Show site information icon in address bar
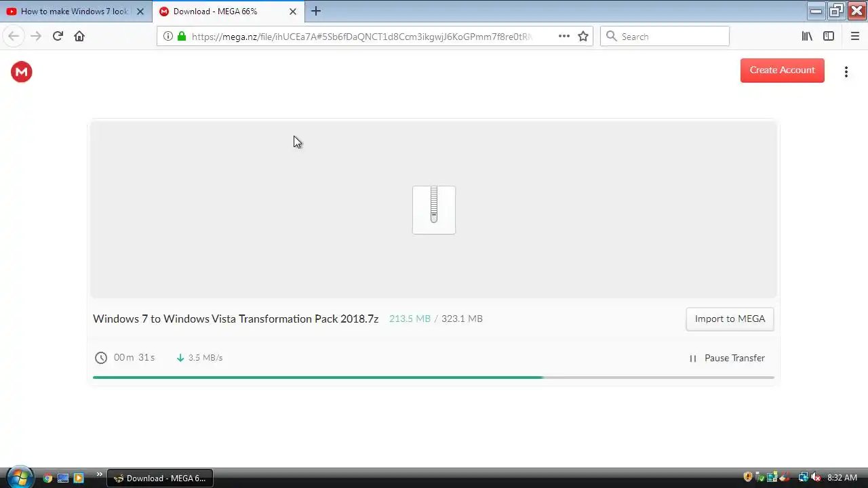The height and width of the screenshot is (488, 868). 168,37
